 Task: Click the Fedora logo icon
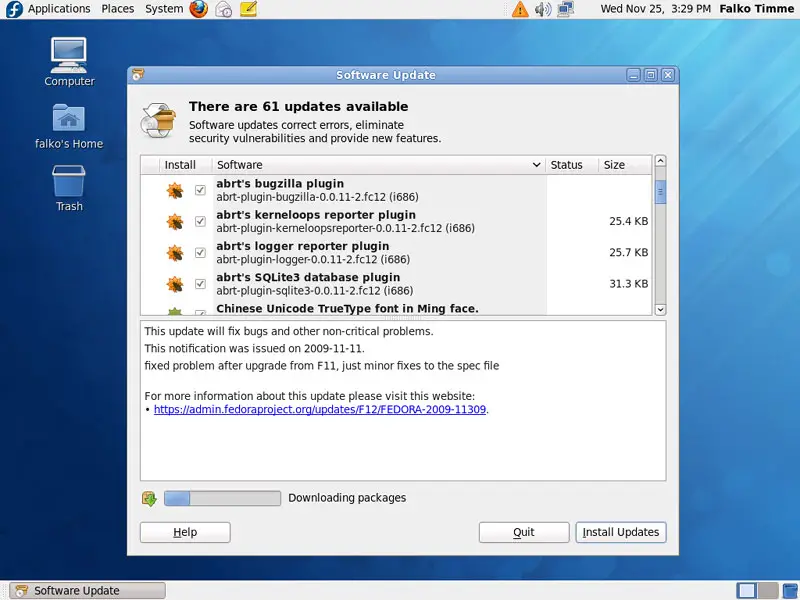click(x=14, y=9)
